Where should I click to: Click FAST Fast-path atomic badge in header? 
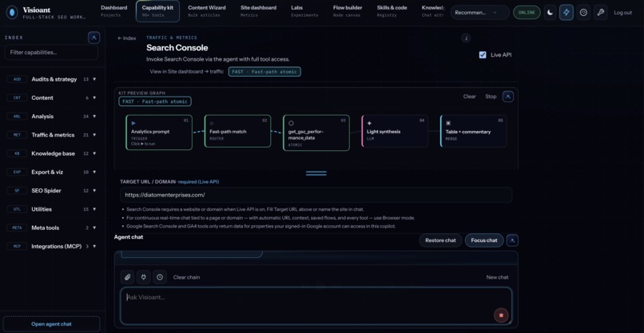tap(264, 72)
